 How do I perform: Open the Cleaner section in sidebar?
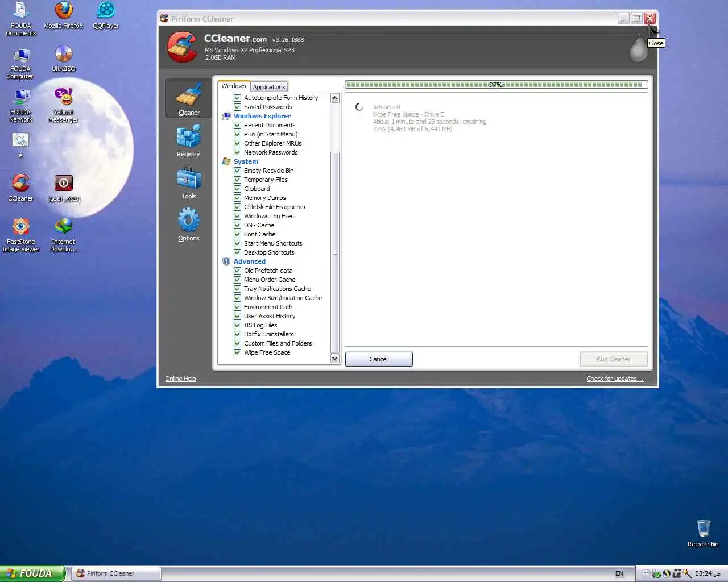pyautogui.click(x=189, y=99)
